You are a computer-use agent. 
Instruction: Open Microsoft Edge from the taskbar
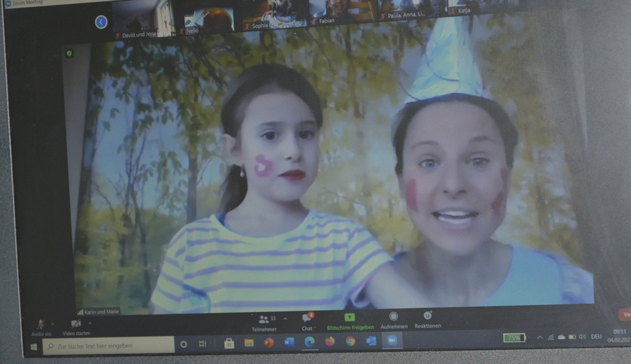coord(309,341)
